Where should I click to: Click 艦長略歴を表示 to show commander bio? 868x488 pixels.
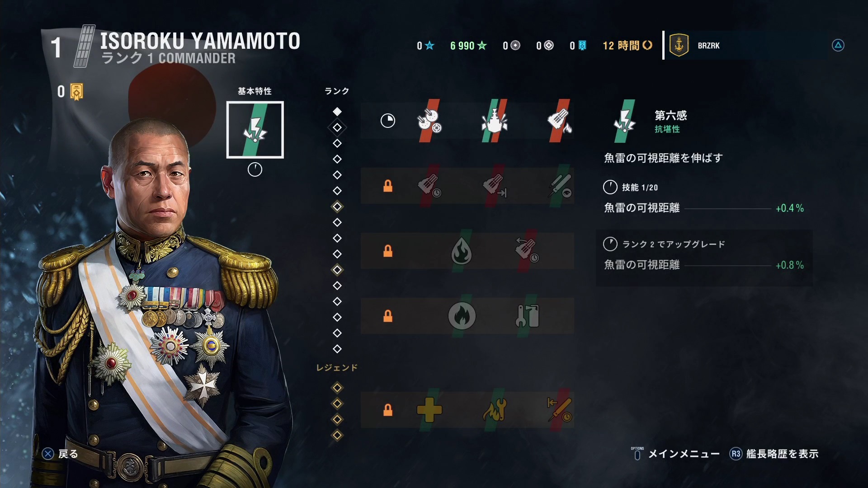[774, 454]
